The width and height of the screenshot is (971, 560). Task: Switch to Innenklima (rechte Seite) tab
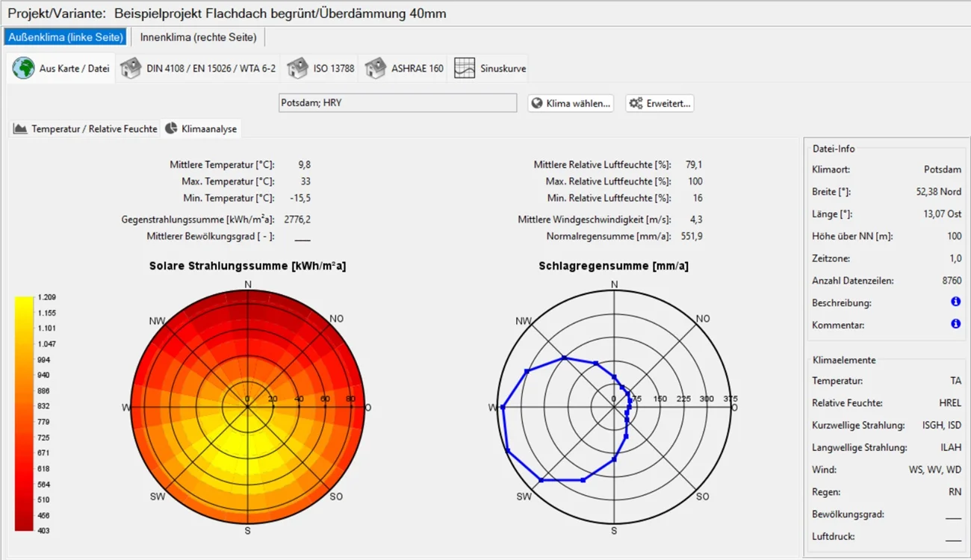tap(198, 37)
